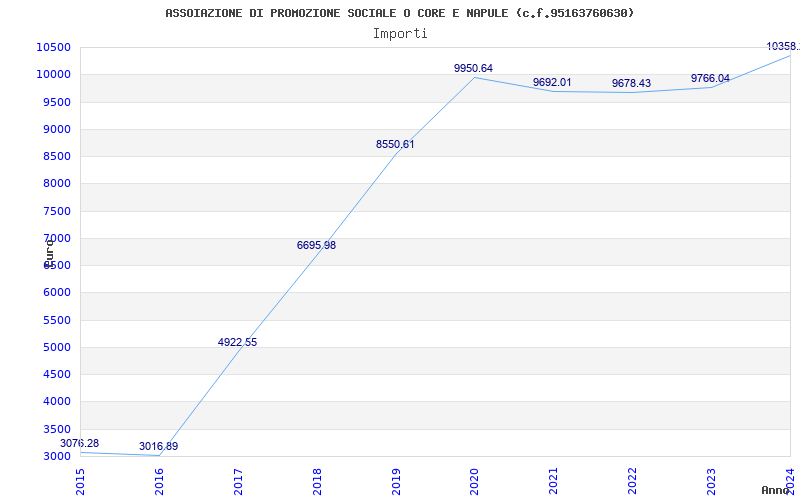The height and width of the screenshot is (500, 800).
Task: Select the 4922.55 data label
Action: pos(237,342)
